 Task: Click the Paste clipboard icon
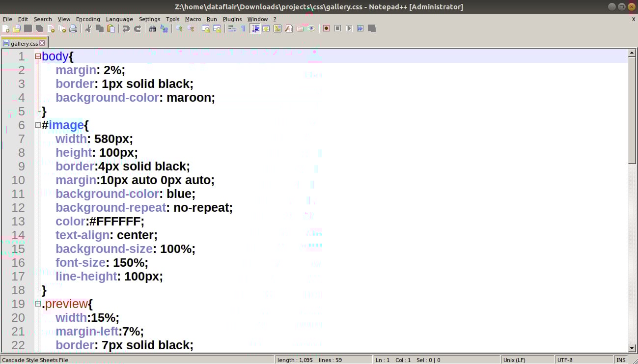pos(111,28)
